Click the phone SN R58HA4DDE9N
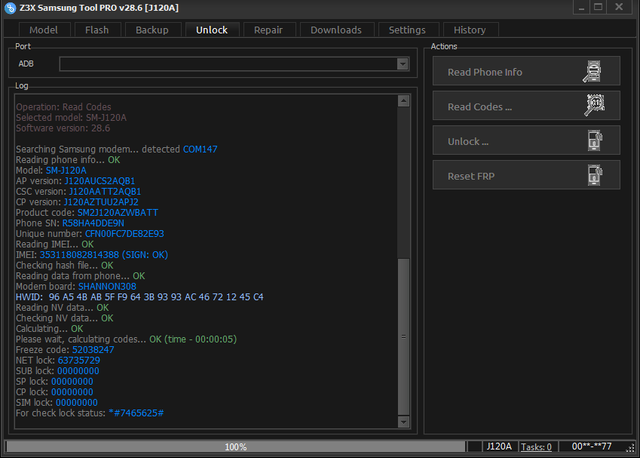 [x=93, y=223]
